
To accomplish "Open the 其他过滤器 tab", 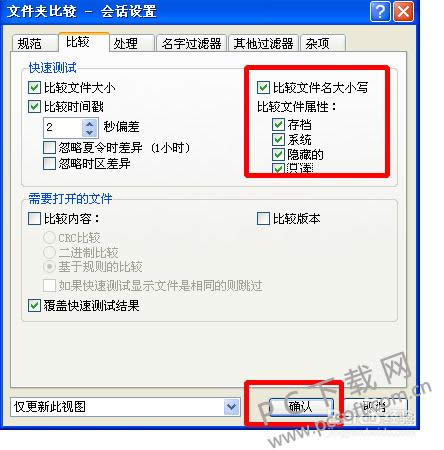I will pos(263,43).
